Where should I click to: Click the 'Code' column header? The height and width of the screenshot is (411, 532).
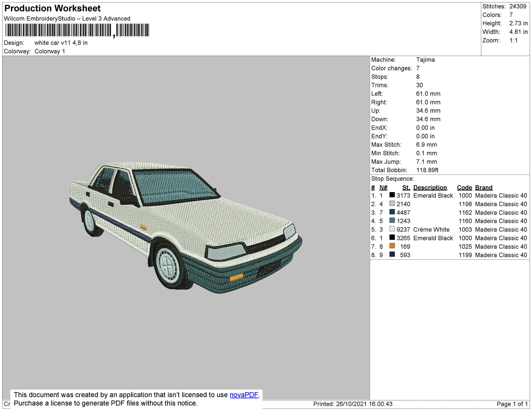coord(464,187)
